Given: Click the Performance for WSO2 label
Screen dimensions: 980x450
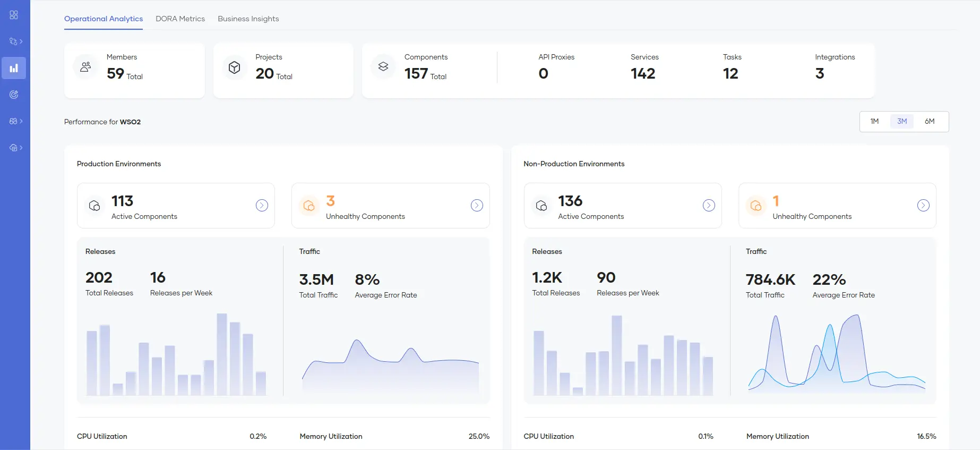Looking at the screenshot, I should (x=102, y=122).
